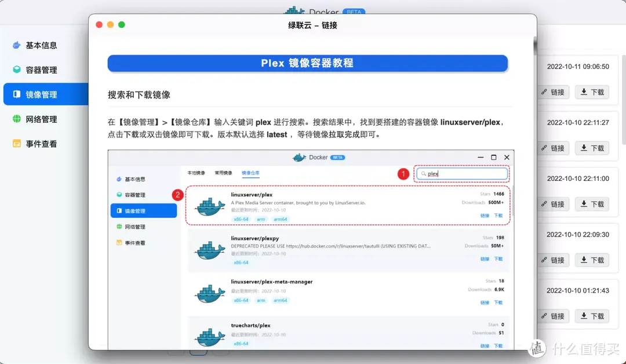This screenshot has height=364, width=626.
Task: Select timestamp 2022-10-10 22:11:00
Action: click(578, 179)
